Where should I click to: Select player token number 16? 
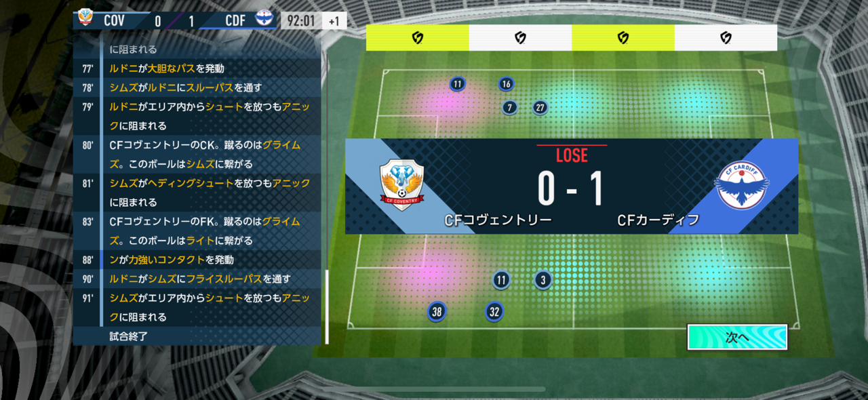coord(506,84)
